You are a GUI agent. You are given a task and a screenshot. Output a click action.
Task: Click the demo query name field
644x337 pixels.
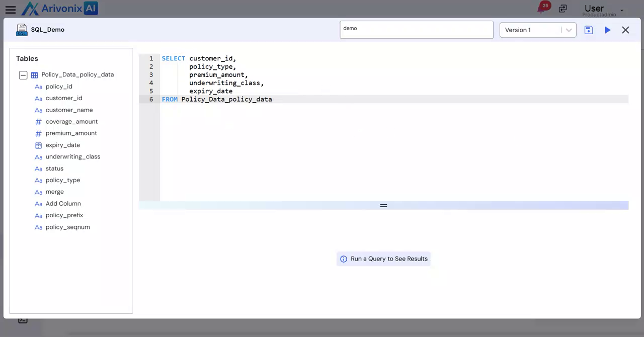pyautogui.click(x=416, y=30)
